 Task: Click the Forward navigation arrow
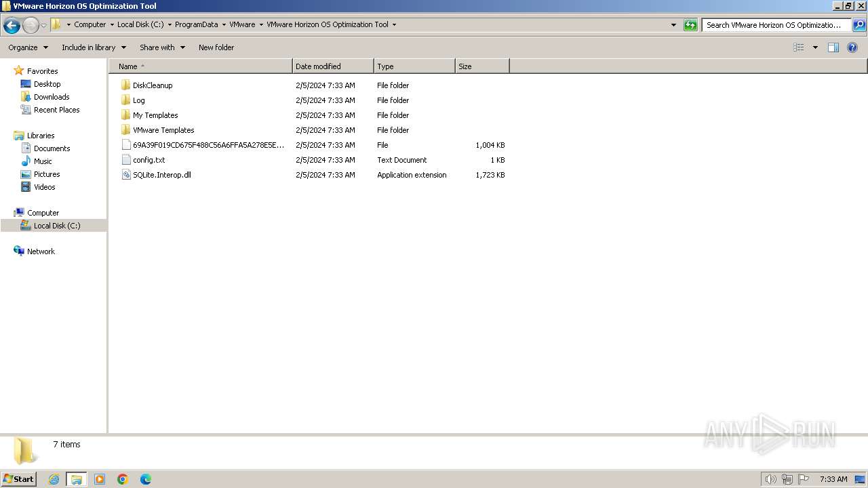(x=31, y=26)
